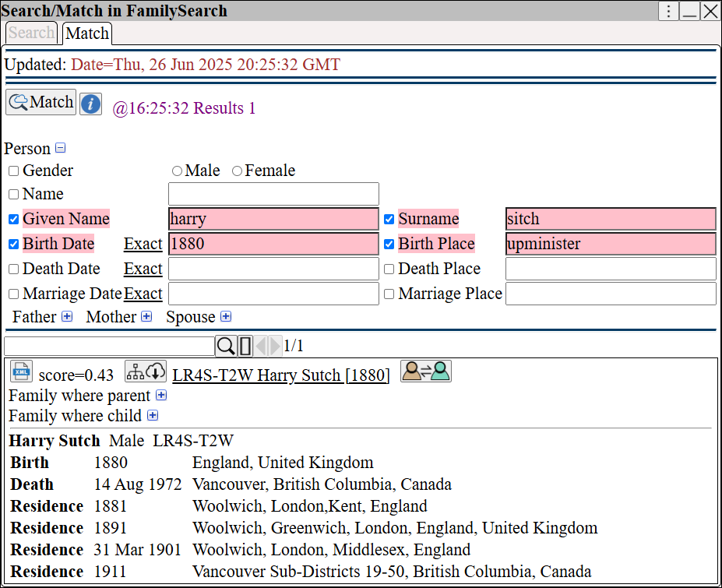Expand the Mother section
Image resolution: width=722 pixels, height=588 pixels.
point(146,316)
